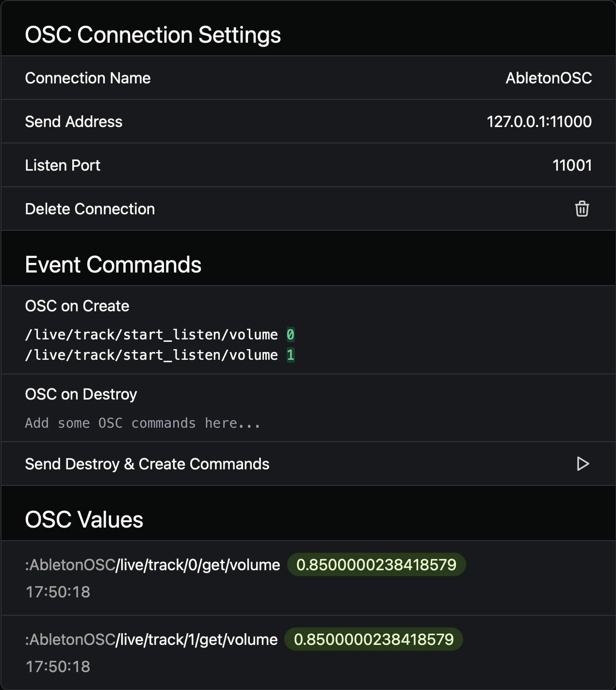Click the Connection Name label
616x690 pixels.
pyautogui.click(x=88, y=78)
